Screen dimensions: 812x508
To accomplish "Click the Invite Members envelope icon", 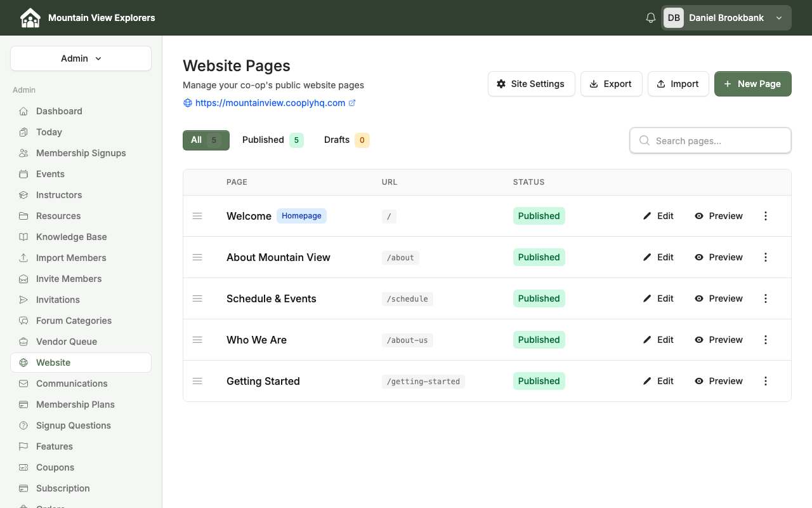I will point(23,279).
